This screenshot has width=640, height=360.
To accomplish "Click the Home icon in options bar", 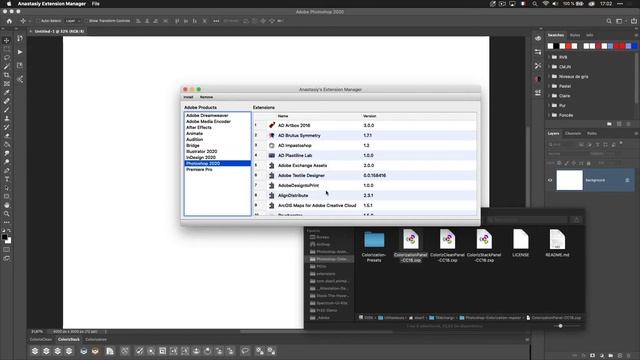I will pos(9,21).
